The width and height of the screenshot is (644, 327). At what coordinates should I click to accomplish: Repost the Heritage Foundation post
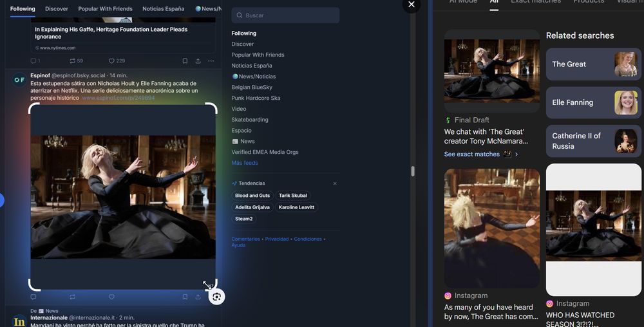pos(73,61)
